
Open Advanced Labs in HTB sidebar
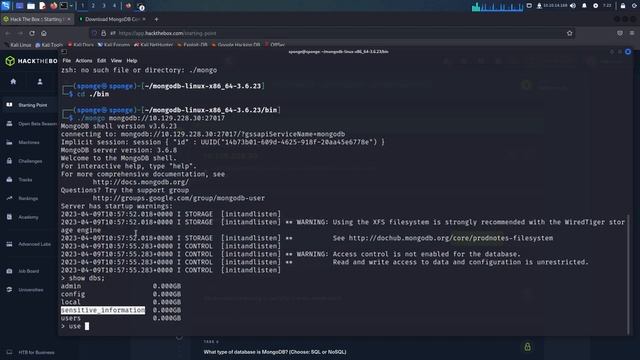tap(29, 244)
